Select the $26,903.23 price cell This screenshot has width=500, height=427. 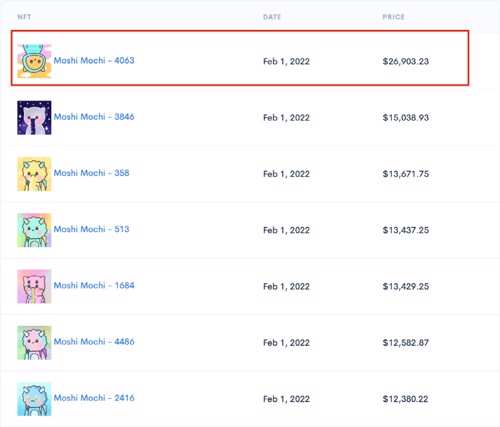pyautogui.click(x=406, y=61)
